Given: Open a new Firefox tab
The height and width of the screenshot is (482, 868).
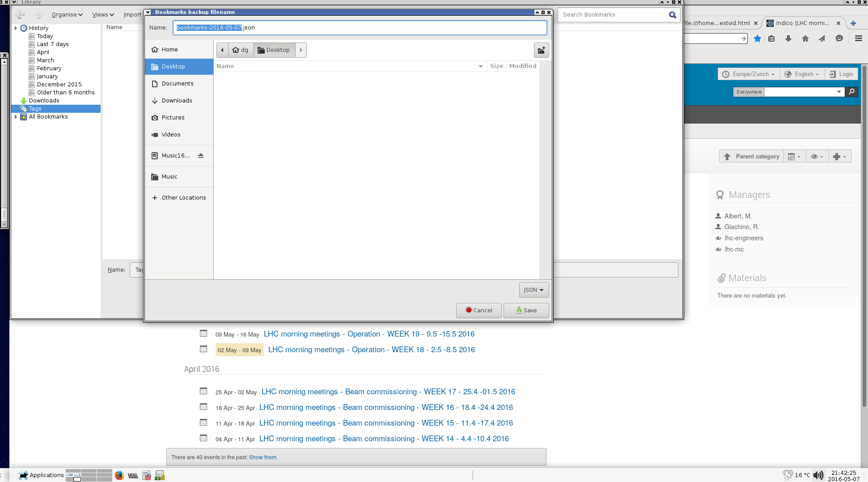Looking at the screenshot, I should click(853, 23).
